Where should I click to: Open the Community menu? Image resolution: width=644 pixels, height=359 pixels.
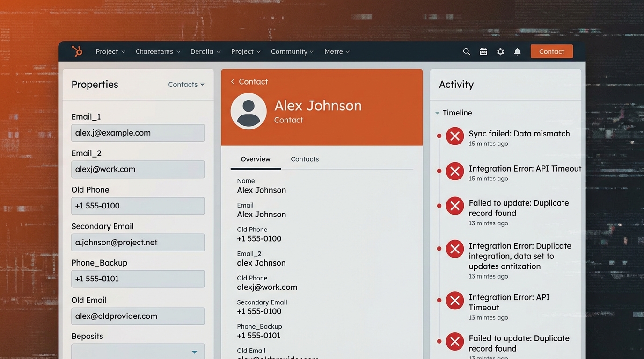tap(292, 51)
